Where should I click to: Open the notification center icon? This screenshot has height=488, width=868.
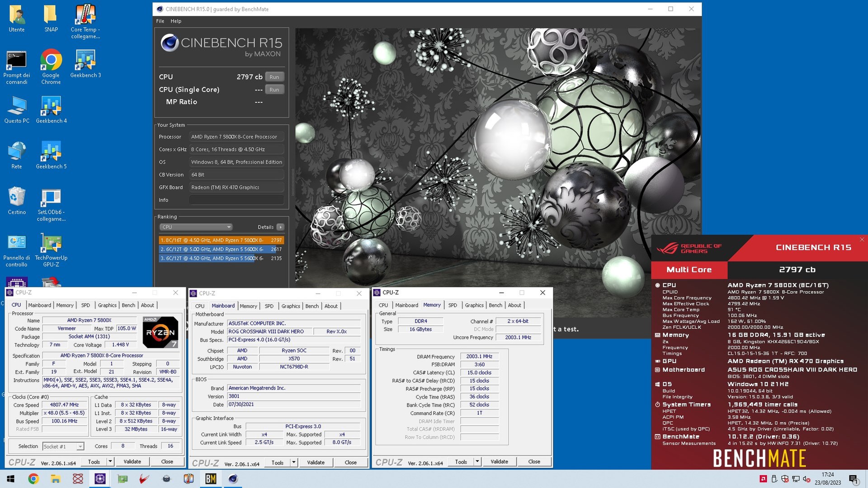(x=853, y=479)
